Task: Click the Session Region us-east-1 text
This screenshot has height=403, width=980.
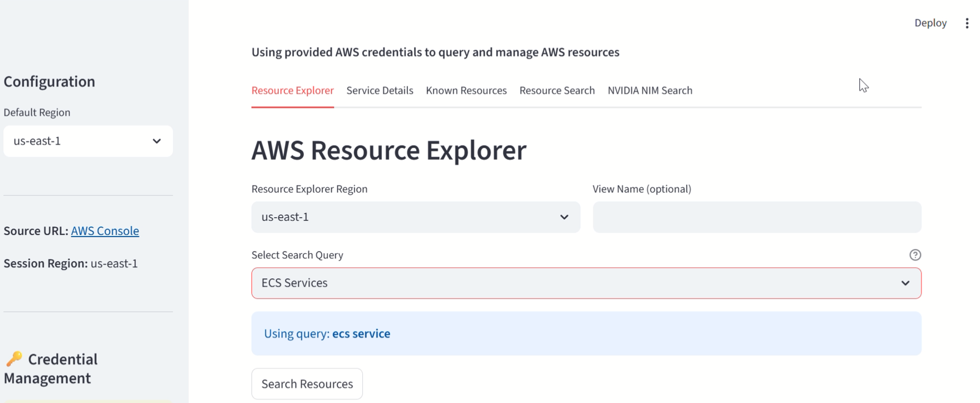Action: point(71,263)
